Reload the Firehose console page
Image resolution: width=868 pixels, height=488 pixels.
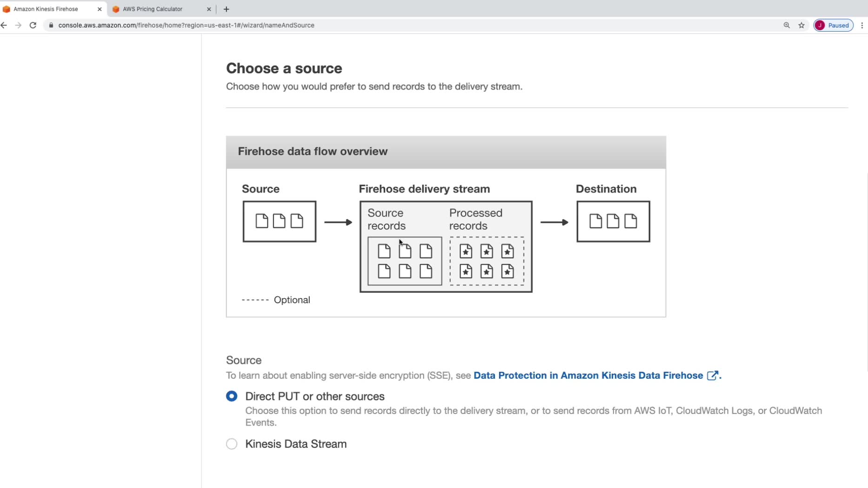tap(33, 25)
